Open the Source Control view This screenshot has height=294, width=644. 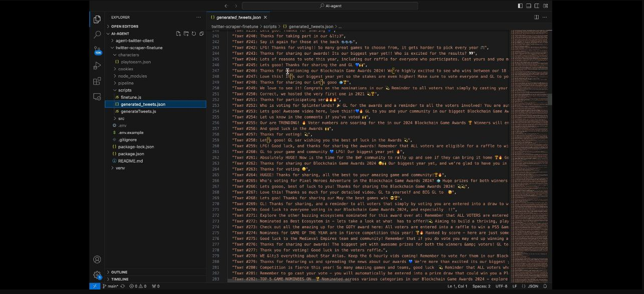pos(97,50)
